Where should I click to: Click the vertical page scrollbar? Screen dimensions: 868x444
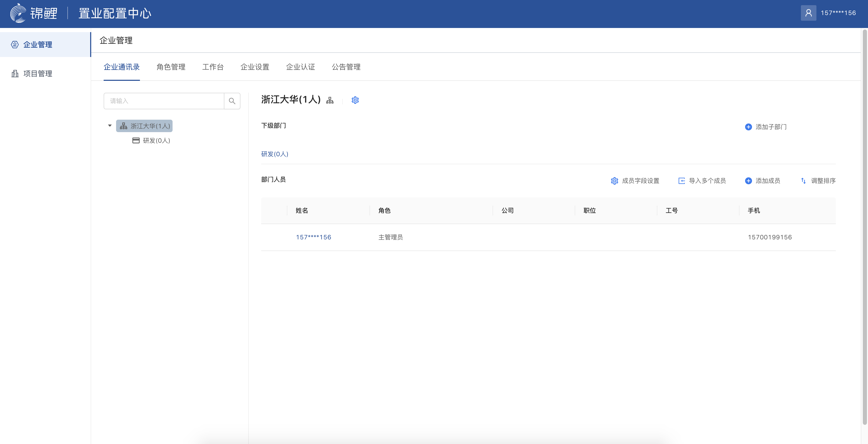(x=864, y=227)
